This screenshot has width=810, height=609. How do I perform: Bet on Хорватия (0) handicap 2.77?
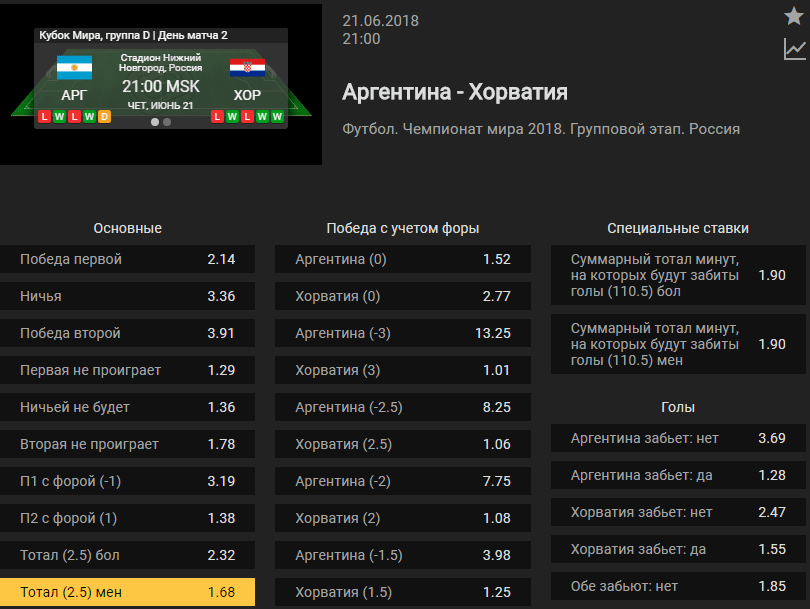pos(403,296)
